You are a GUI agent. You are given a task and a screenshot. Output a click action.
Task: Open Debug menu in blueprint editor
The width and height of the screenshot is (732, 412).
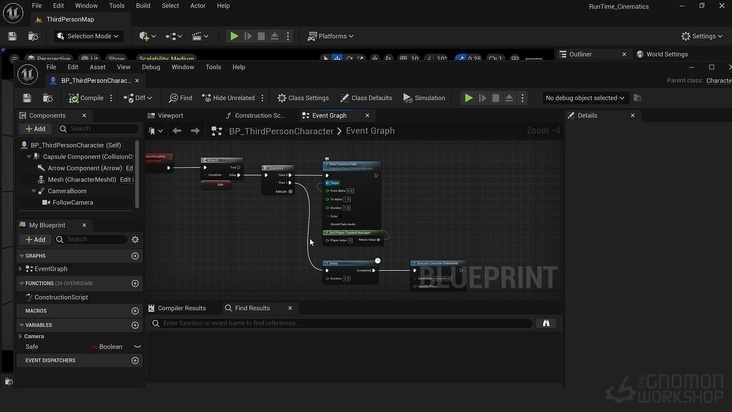[151, 67]
